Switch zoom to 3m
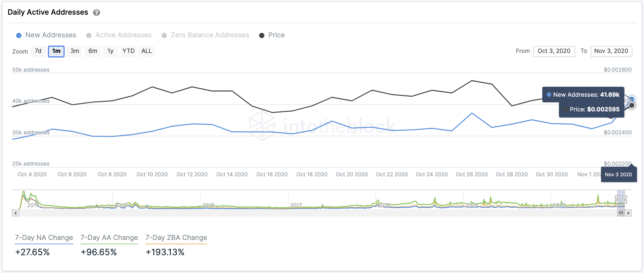Viewport: 644px width, 273px height. pos(75,51)
